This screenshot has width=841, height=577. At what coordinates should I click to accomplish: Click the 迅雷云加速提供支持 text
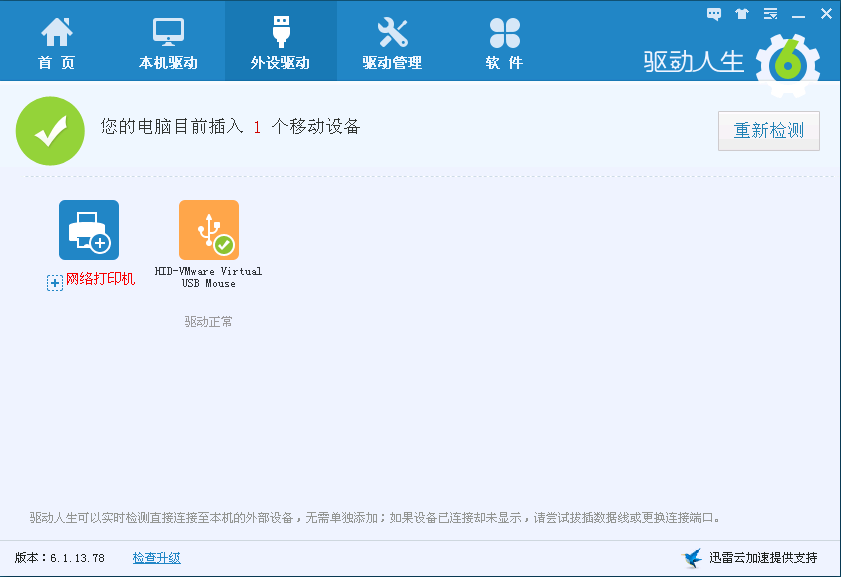[763, 558]
